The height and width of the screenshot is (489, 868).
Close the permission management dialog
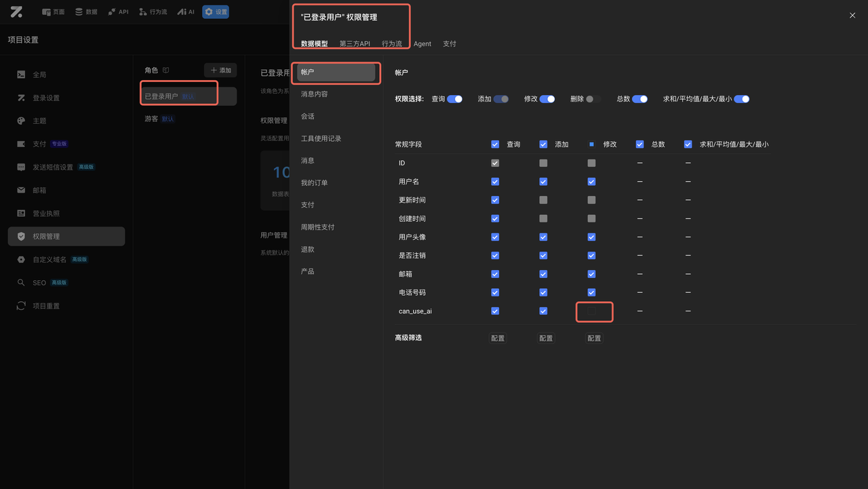click(x=852, y=15)
